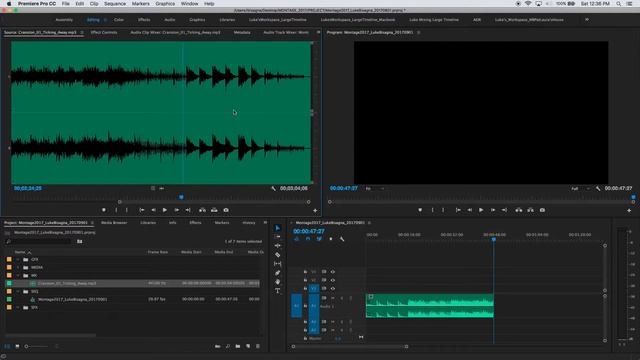Play the Source monitor audio
Screen dimensions: 640x360
point(164,210)
